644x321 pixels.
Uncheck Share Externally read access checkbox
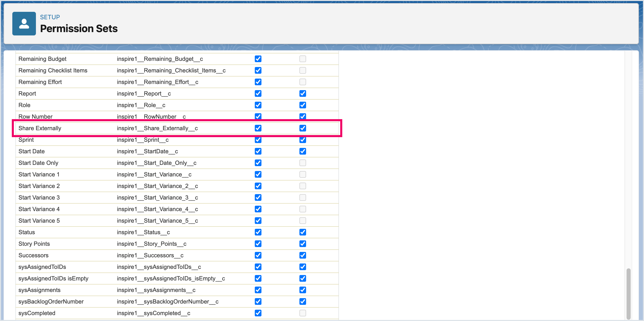click(x=258, y=128)
